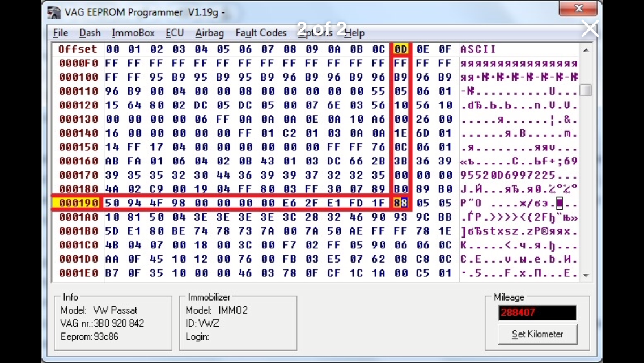The image size is (644, 363).
Task: Click the Immobilizer Login: label
Action: [x=197, y=337]
